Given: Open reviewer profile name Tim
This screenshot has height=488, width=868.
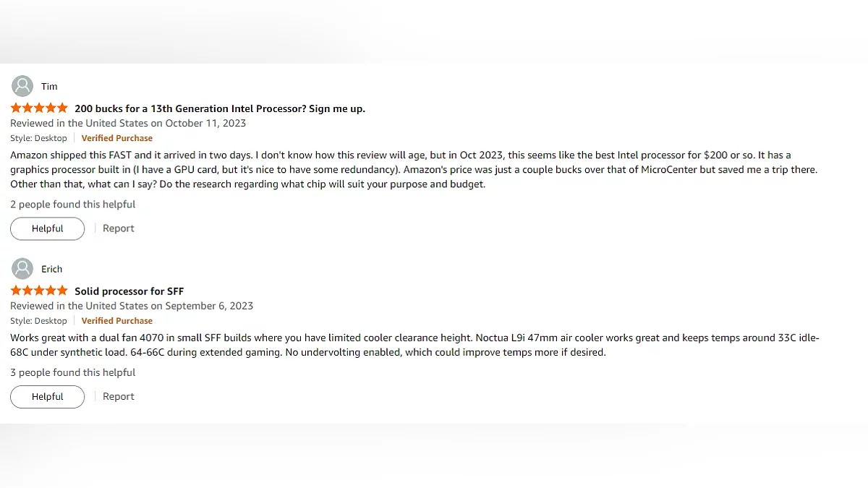Looking at the screenshot, I should (49, 87).
